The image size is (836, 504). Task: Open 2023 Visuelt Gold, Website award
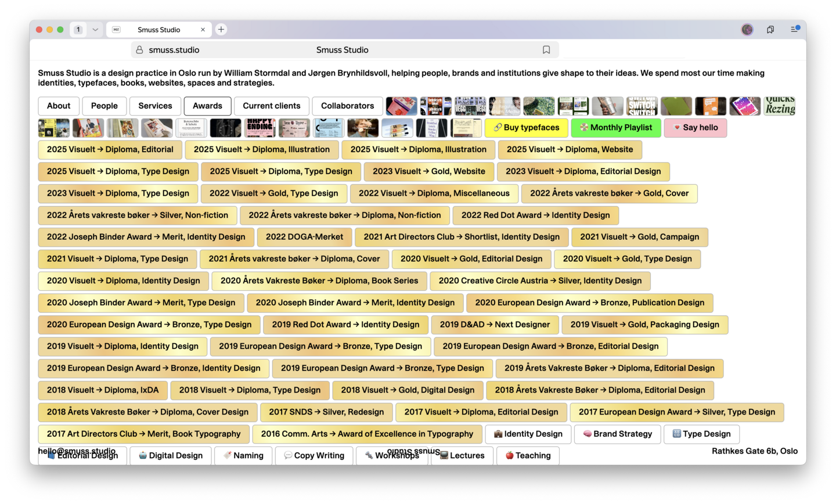click(429, 171)
